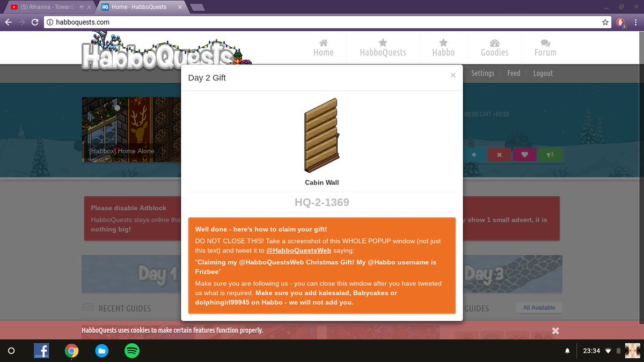Screen dimensions: 644x362
Task: Click the pink heart like button
Action: pyautogui.click(x=524, y=155)
